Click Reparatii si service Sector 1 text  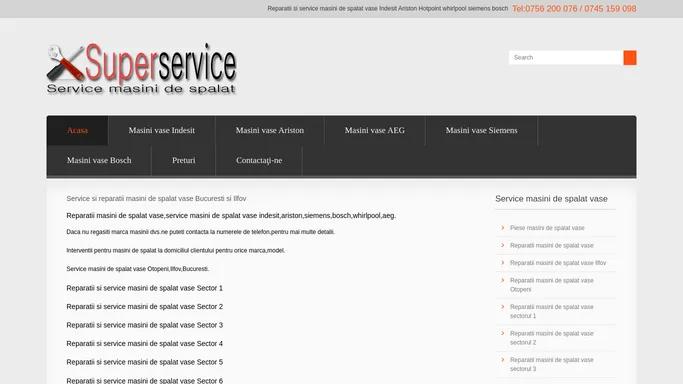tap(145, 288)
